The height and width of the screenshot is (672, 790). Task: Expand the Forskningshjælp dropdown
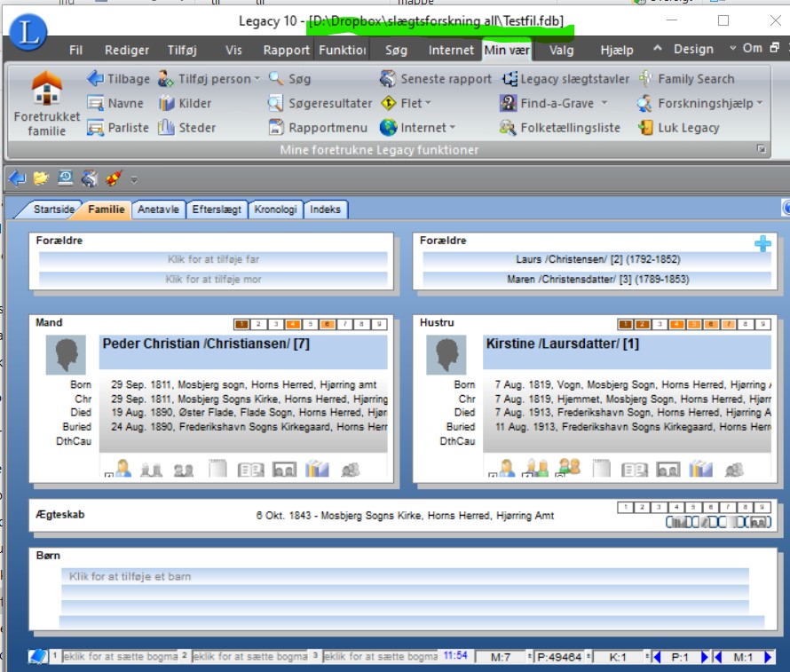[759, 103]
